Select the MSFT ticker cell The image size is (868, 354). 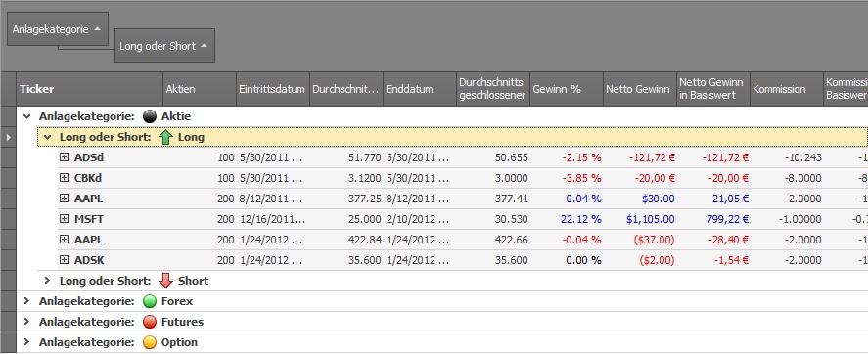(x=89, y=219)
